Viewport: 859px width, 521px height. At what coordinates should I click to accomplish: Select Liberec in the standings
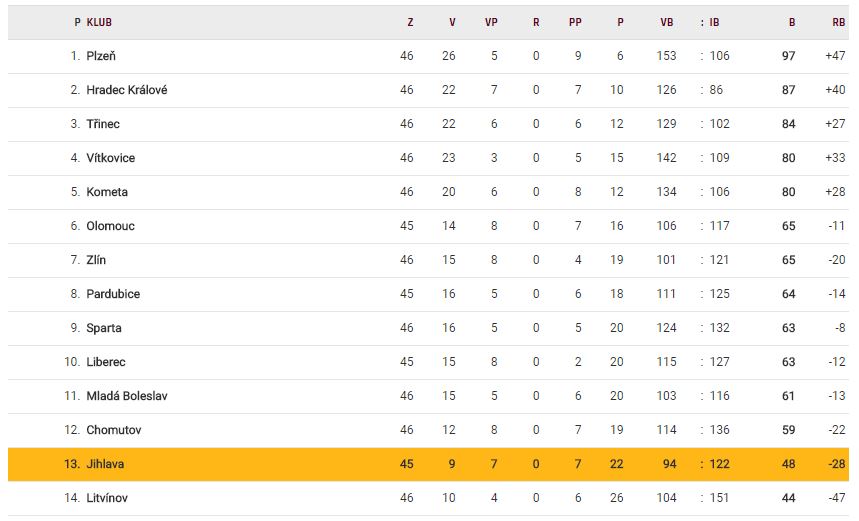pos(106,362)
